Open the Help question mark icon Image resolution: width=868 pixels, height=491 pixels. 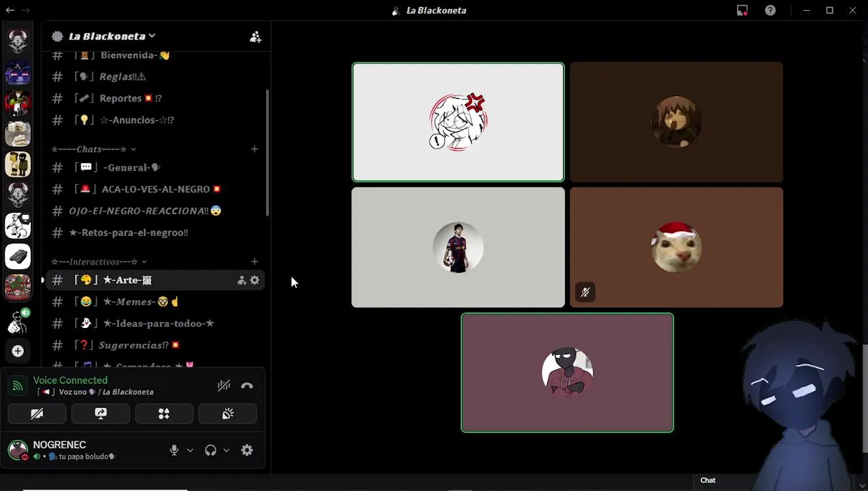[x=770, y=10]
